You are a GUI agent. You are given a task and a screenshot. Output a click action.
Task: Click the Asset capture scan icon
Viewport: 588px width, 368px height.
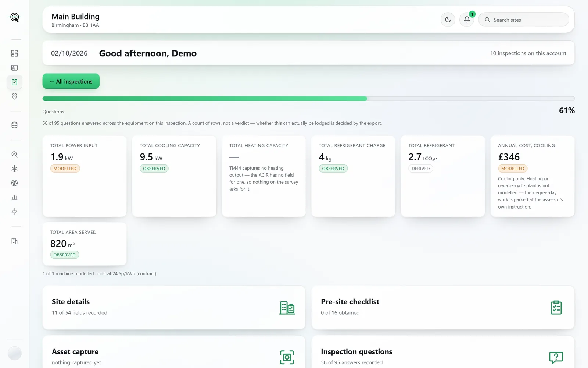click(287, 357)
